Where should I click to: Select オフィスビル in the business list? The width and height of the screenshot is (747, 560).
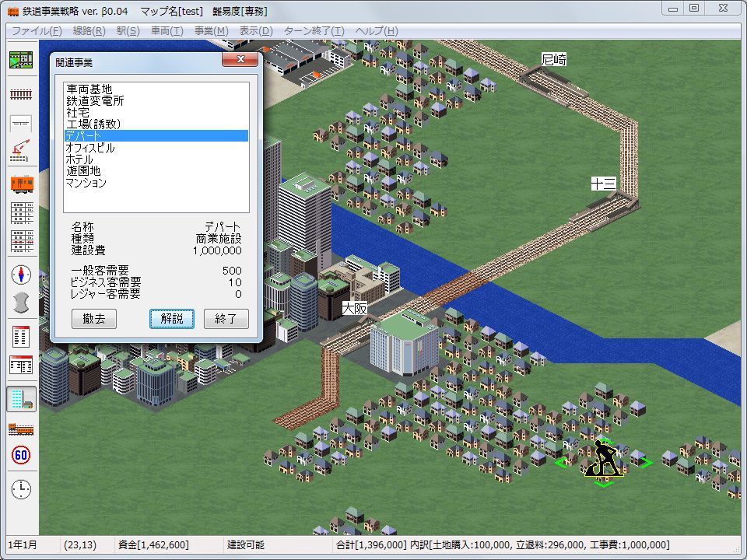coord(90,148)
